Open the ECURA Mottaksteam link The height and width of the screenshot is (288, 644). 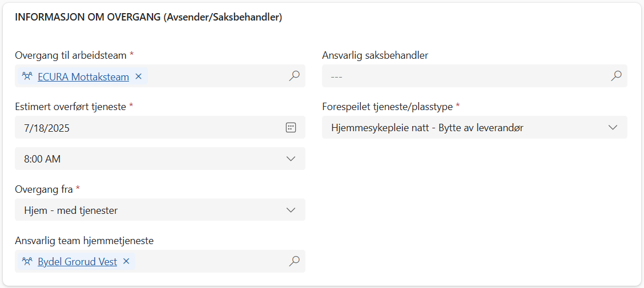[83, 77]
